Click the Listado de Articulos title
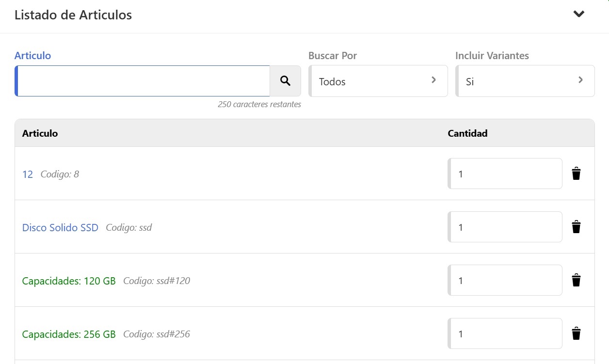Screen dimensions: 609x364 click(x=73, y=15)
